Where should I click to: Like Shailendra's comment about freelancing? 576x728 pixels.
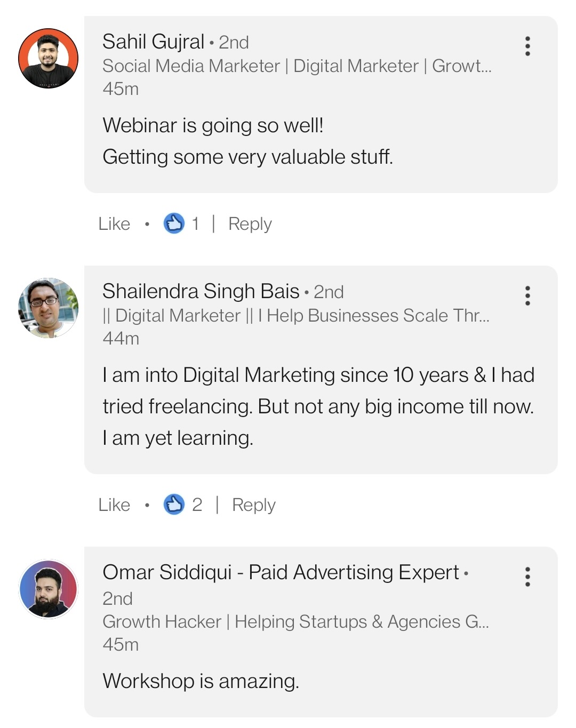(114, 504)
